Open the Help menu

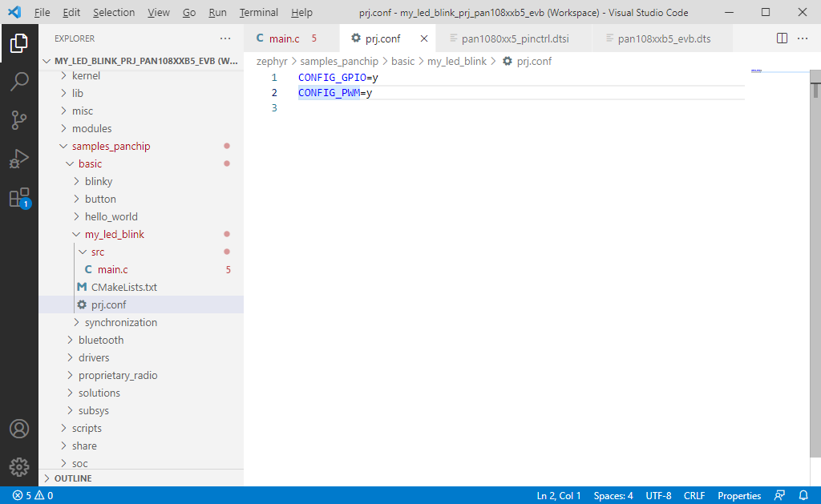pyautogui.click(x=301, y=12)
